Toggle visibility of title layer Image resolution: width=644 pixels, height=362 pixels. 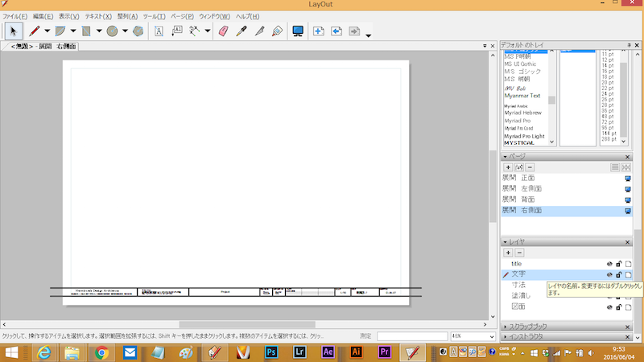pyautogui.click(x=609, y=264)
